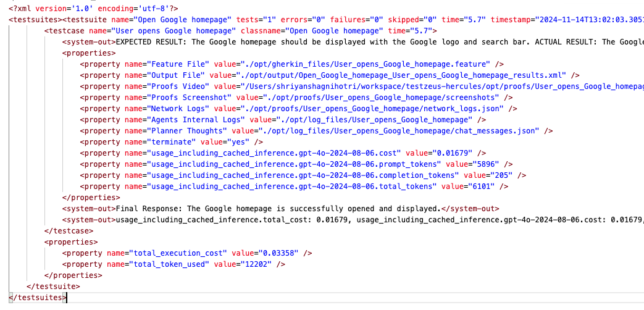
Task: Click the Output File property line
Action: point(330,75)
